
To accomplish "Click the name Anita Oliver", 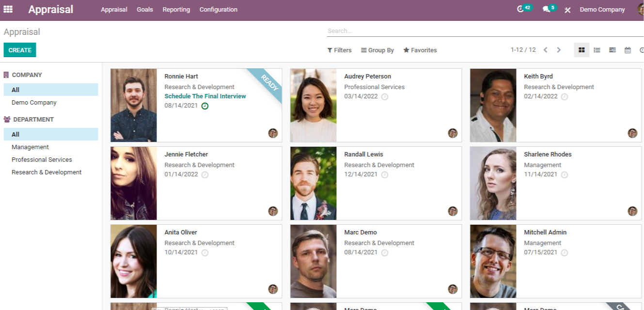I will [181, 232].
